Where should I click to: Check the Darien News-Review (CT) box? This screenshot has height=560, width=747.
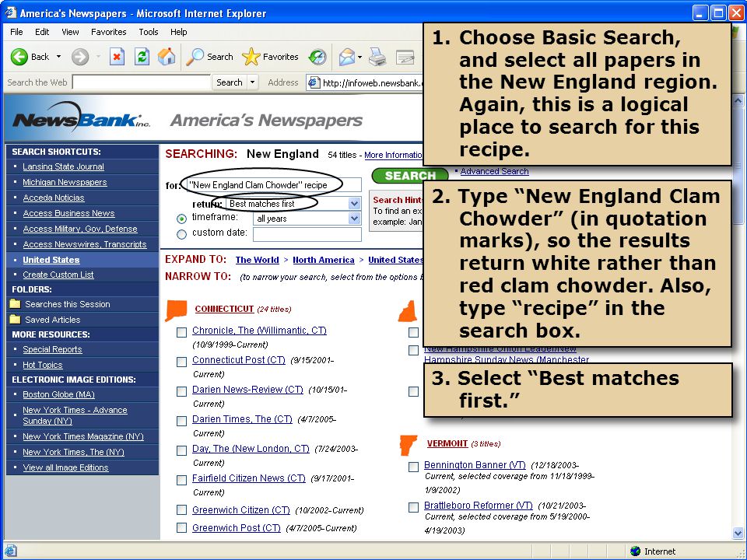[x=181, y=391]
